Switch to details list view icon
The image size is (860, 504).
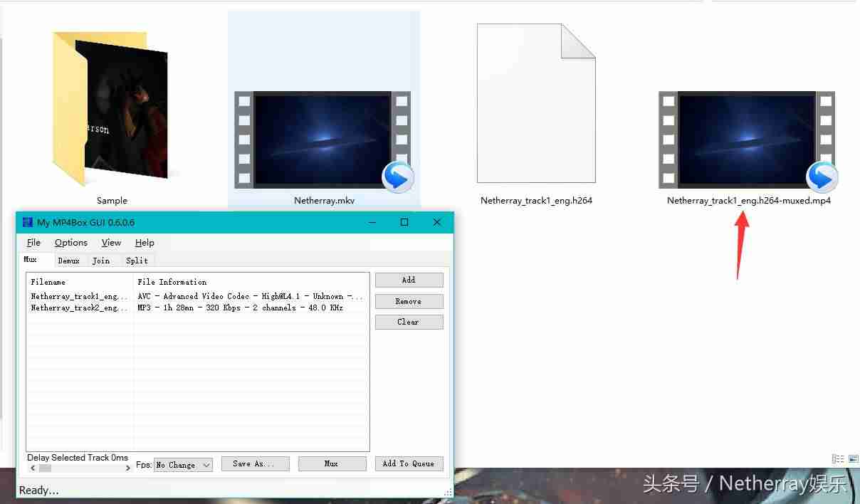click(838, 459)
